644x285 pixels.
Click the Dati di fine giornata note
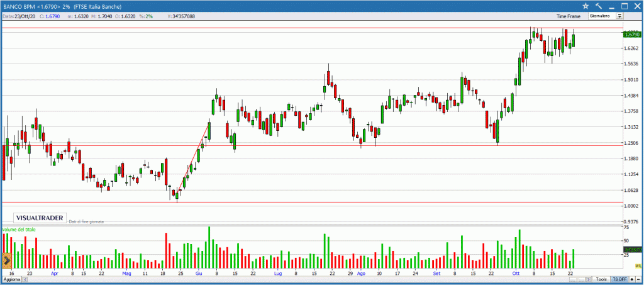tap(86, 221)
